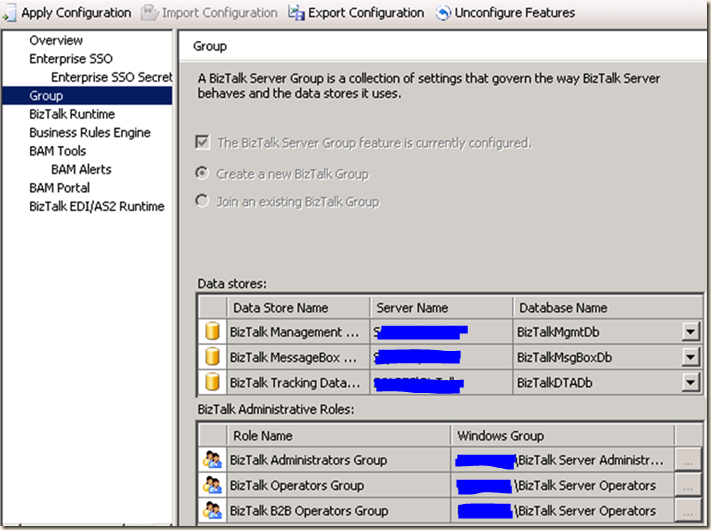Click BizTalk Tracking Data store name cell

298,383
